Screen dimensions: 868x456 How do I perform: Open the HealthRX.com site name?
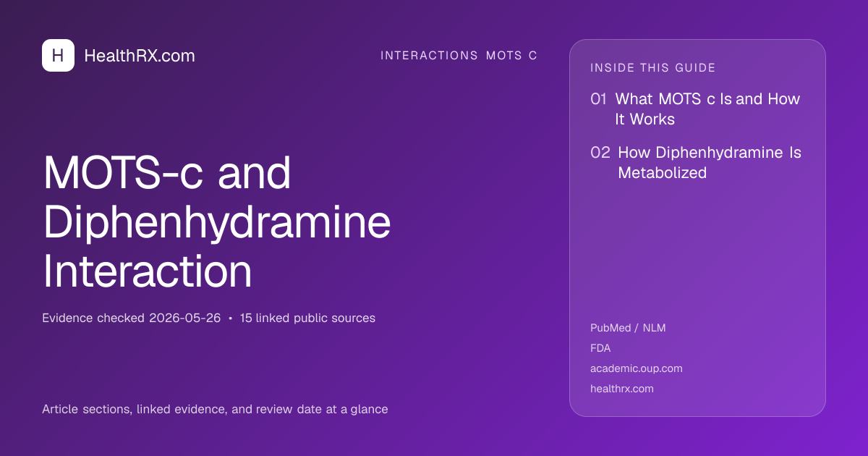(x=140, y=56)
